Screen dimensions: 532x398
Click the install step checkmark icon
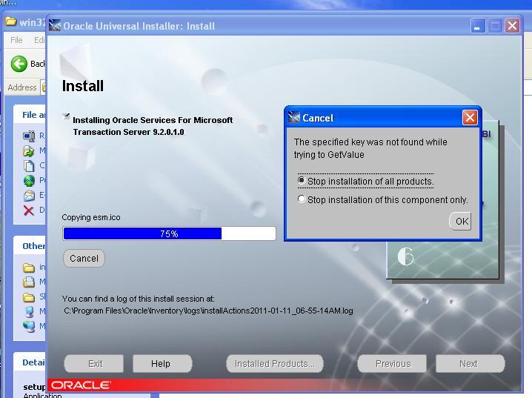pyautogui.click(x=66, y=116)
